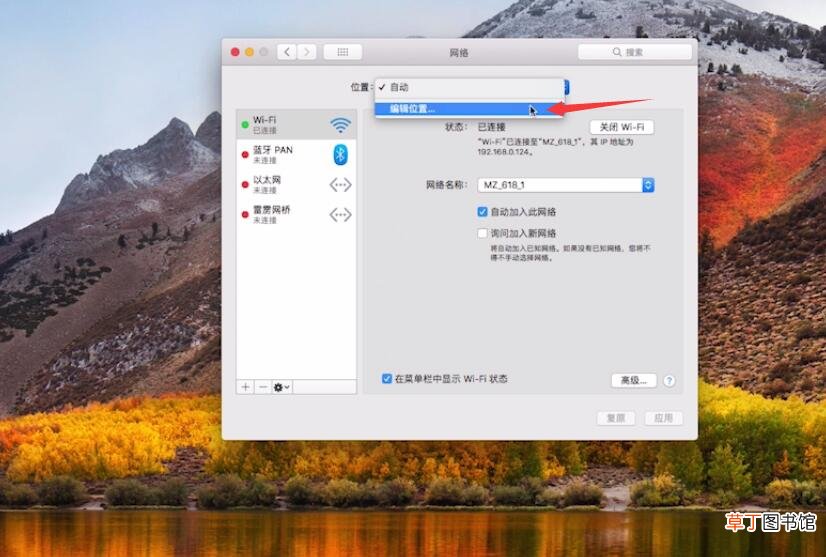Click the red close window button
This screenshot has height=557, width=826.
[x=235, y=52]
